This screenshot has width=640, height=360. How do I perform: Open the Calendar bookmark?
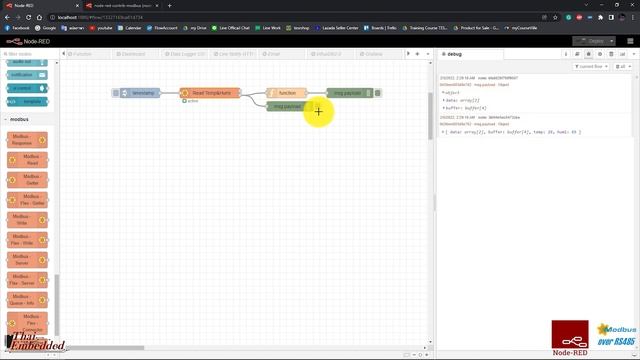pos(129,28)
